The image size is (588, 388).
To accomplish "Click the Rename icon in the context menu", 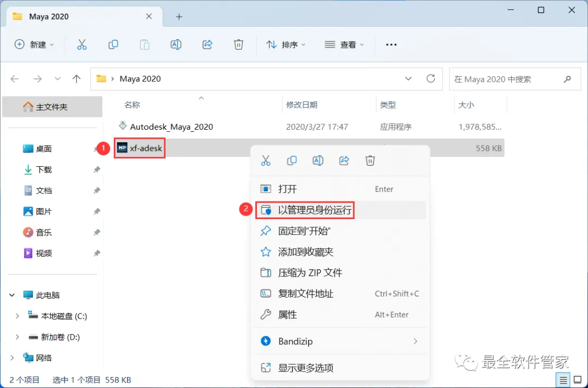I will [x=318, y=161].
